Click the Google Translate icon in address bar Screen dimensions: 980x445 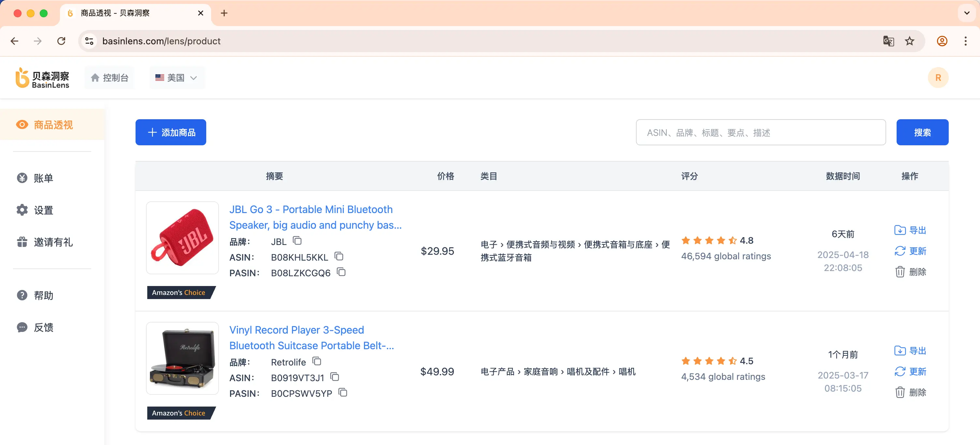(888, 41)
